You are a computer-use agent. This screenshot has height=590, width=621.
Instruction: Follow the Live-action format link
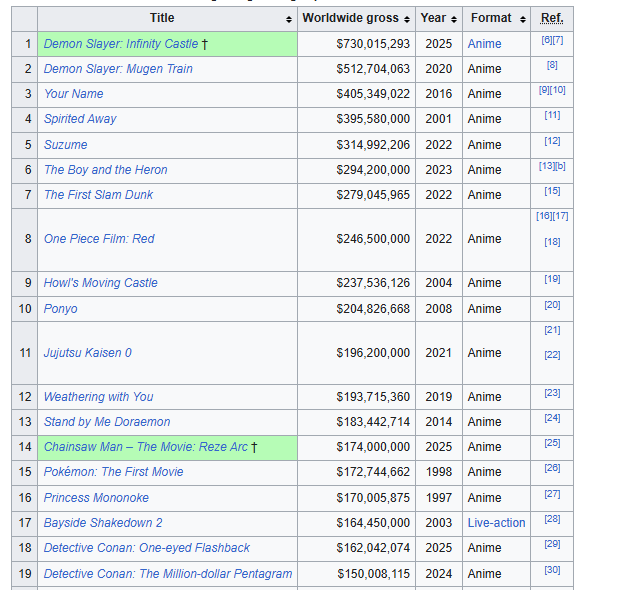496,523
